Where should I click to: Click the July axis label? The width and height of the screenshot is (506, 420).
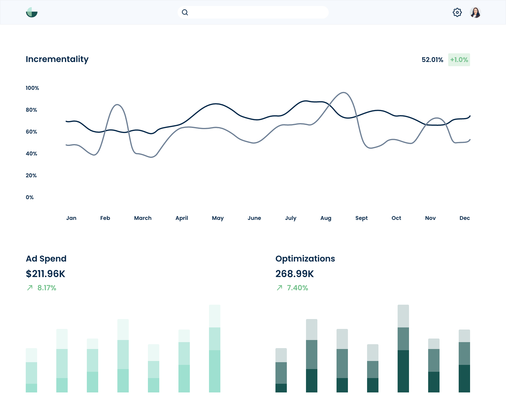291,218
